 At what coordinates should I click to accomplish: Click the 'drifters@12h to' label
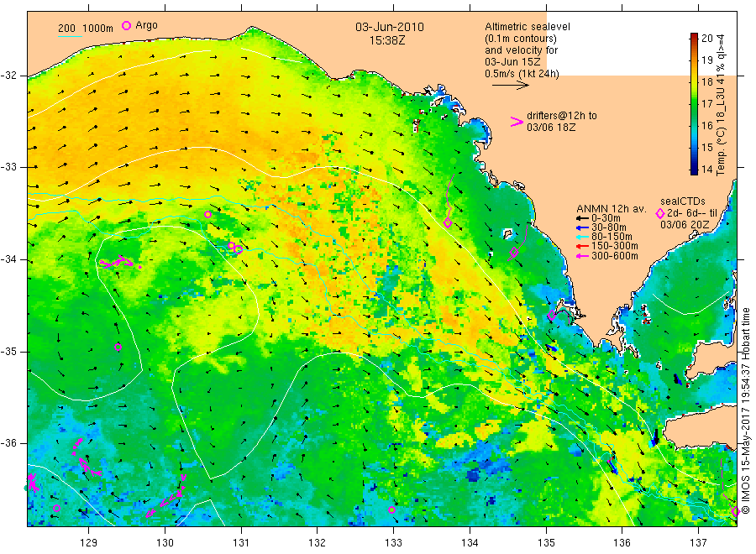pyautogui.click(x=562, y=116)
